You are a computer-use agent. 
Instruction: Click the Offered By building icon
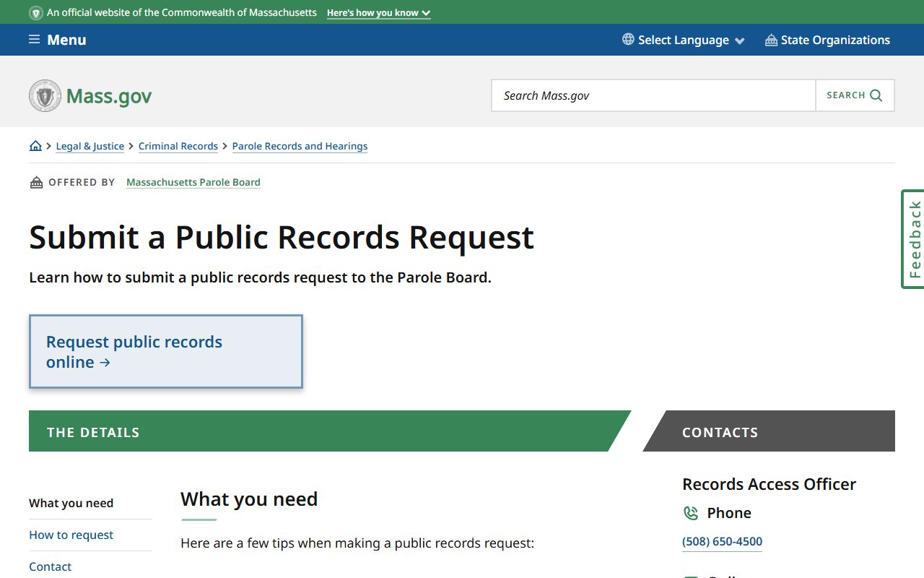coord(36,182)
